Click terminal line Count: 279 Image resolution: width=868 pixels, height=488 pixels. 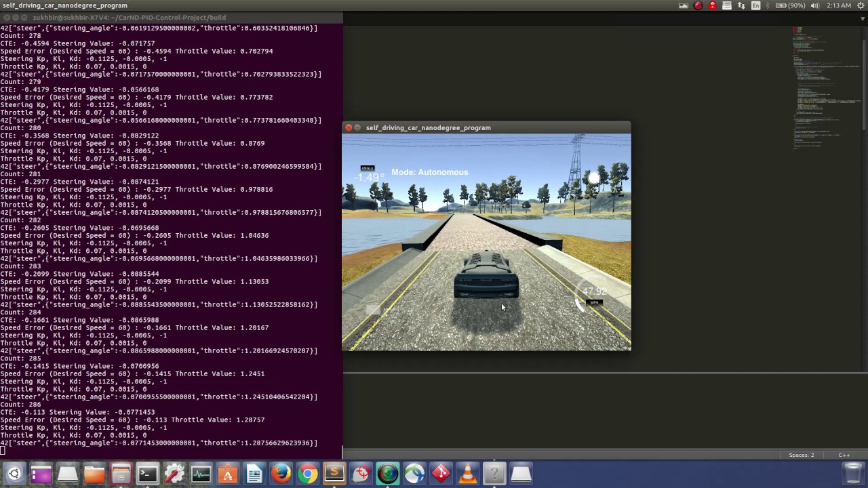[x=20, y=82]
